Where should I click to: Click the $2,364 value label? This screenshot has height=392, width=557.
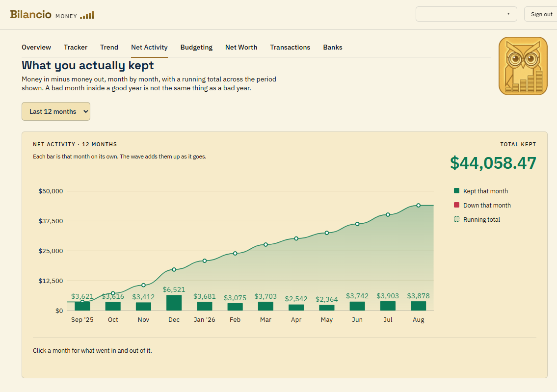pos(327,299)
